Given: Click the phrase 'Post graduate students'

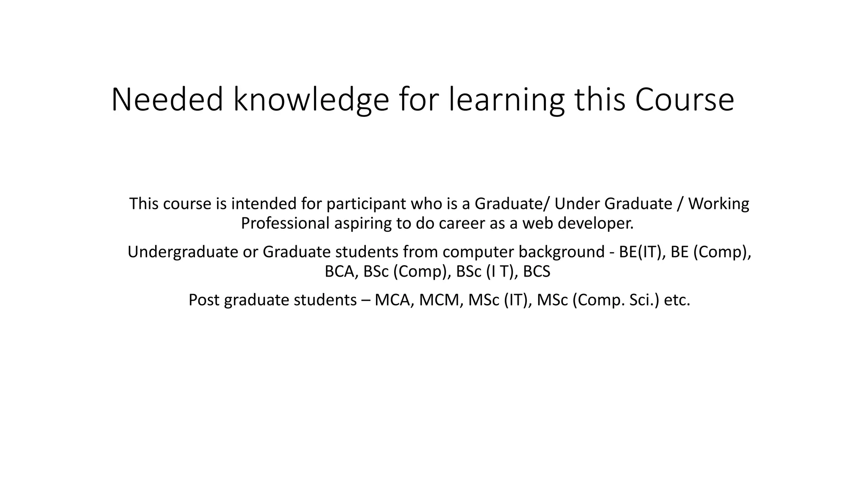Looking at the screenshot, I should click(273, 300).
